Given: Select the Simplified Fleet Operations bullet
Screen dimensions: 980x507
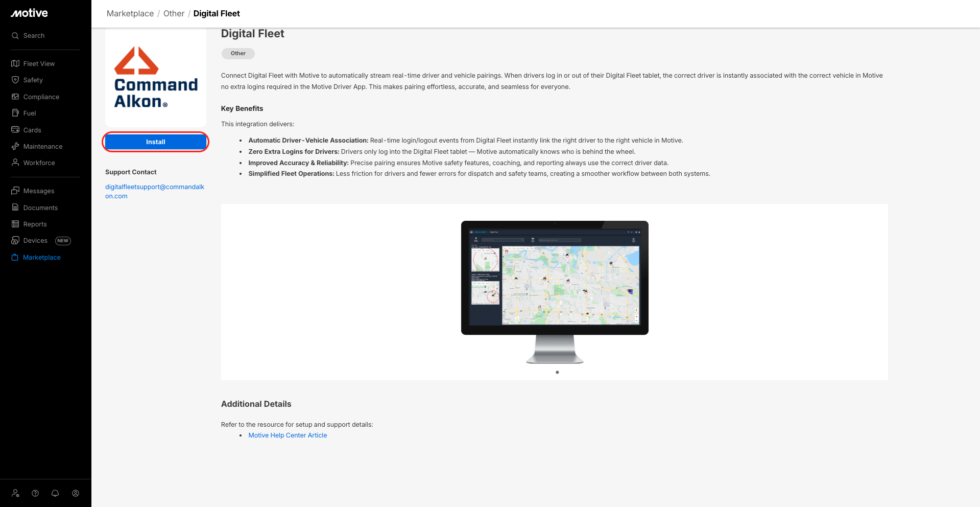Looking at the screenshot, I should pyautogui.click(x=480, y=174).
